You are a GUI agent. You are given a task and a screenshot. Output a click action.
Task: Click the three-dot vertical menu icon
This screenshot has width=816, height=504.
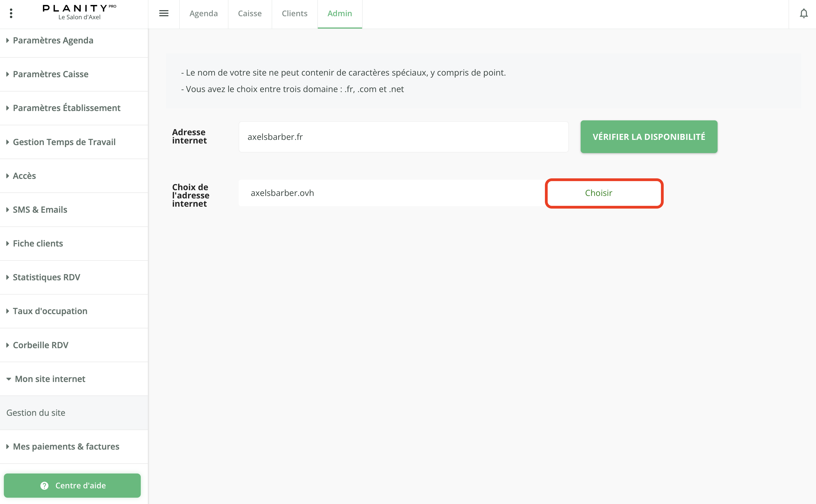point(11,14)
